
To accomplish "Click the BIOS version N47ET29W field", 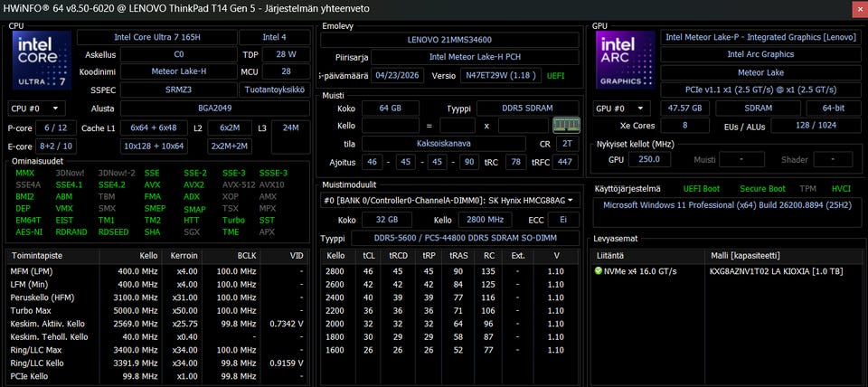I will pyautogui.click(x=500, y=76).
